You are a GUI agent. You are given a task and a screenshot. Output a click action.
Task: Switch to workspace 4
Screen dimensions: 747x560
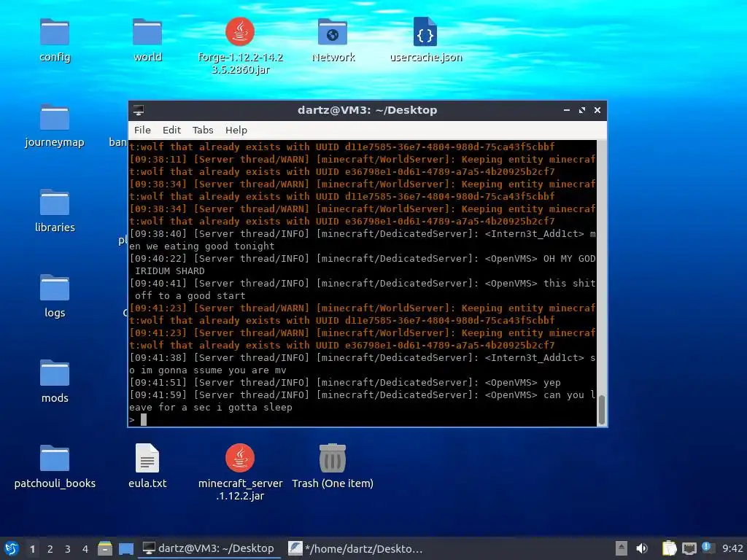tap(85, 549)
